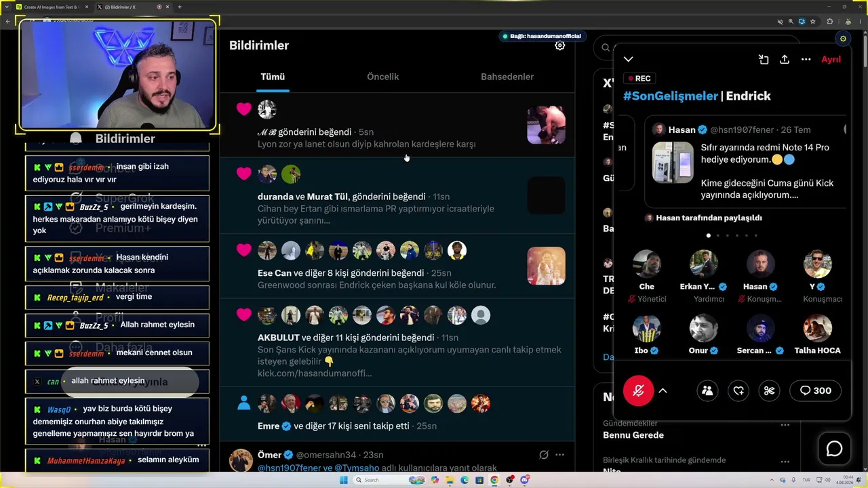Open the Space three-dot more menu
The image size is (868, 488).
tap(806, 60)
